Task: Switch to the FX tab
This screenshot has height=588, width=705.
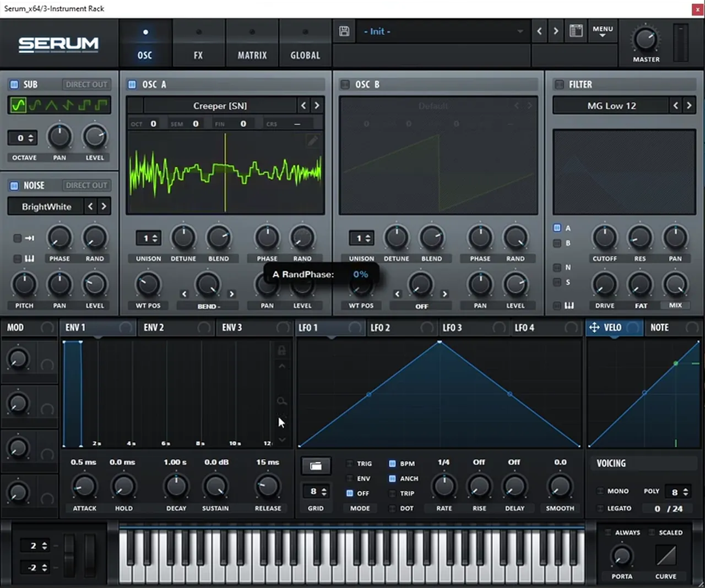Action: 198,44
